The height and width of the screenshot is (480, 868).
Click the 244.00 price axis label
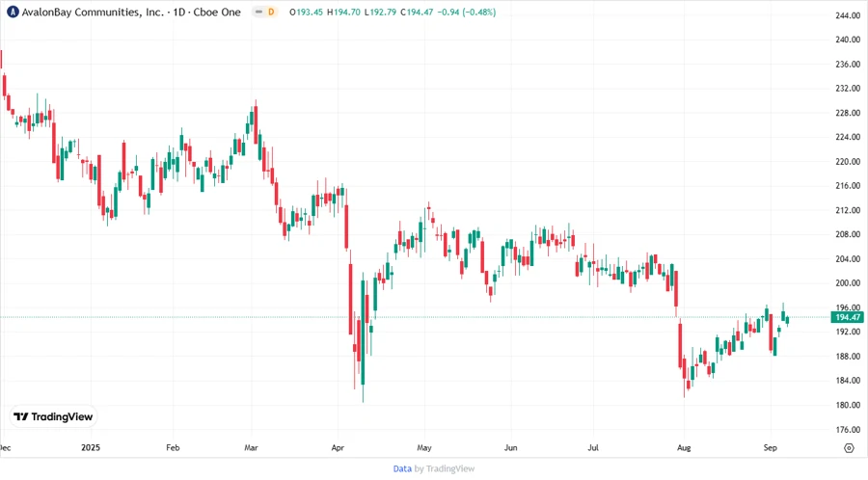coord(848,15)
